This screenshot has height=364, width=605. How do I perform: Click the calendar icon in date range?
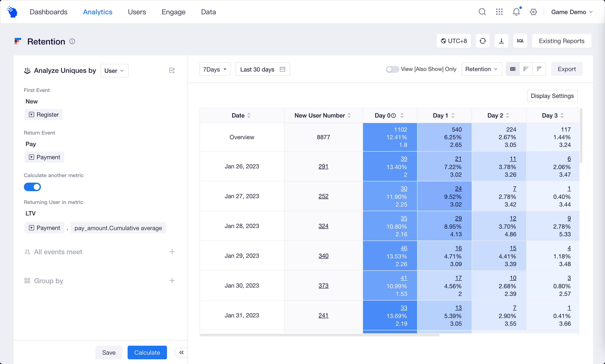tap(282, 69)
